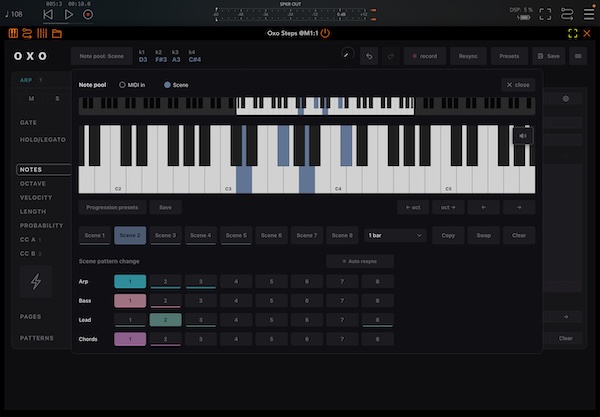Click the rewind to start transport icon
600x417 pixels.
pos(48,15)
